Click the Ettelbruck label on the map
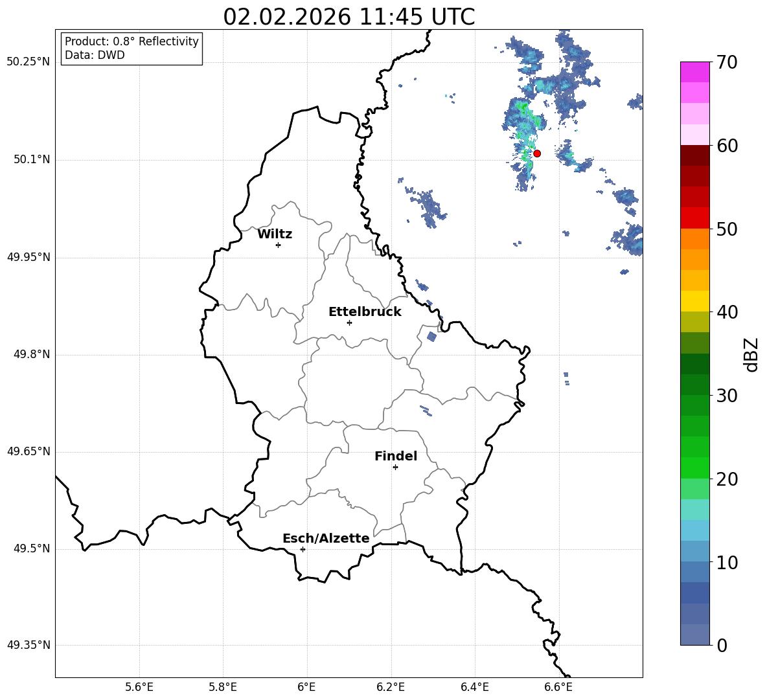 (365, 312)
